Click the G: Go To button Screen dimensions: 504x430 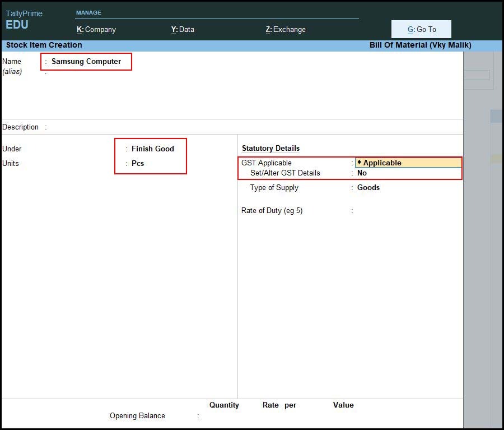pyautogui.click(x=421, y=29)
